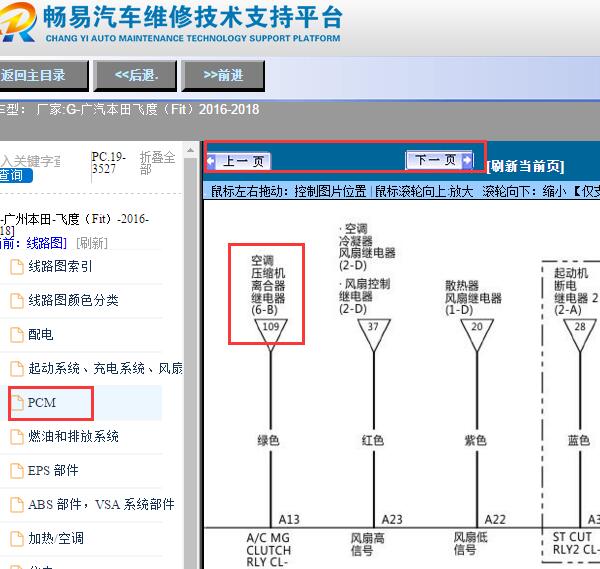The image size is (600, 569).
Task: Click left arrow icon on 上一页
Action: [x=211, y=161]
